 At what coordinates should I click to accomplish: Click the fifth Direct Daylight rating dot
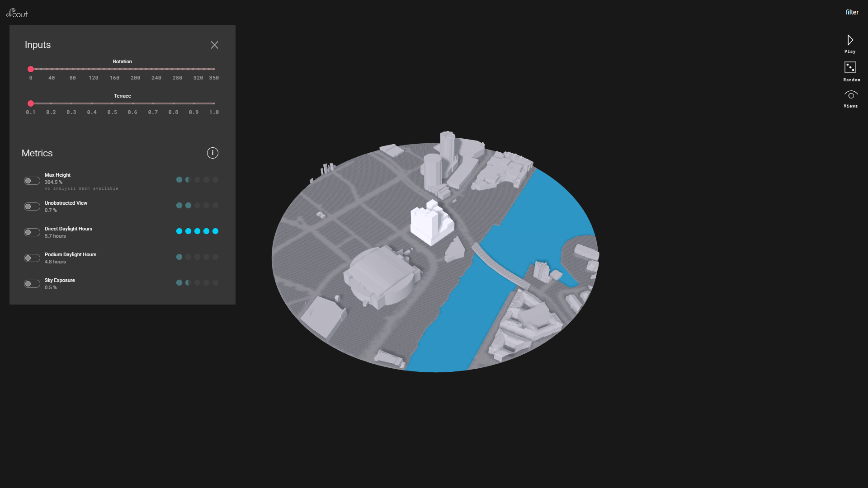(x=215, y=231)
